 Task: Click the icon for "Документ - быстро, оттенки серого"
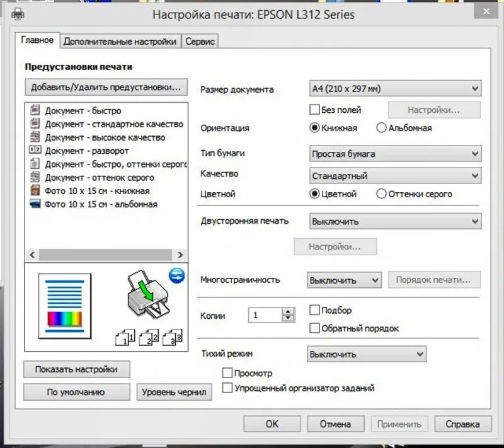click(35, 164)
